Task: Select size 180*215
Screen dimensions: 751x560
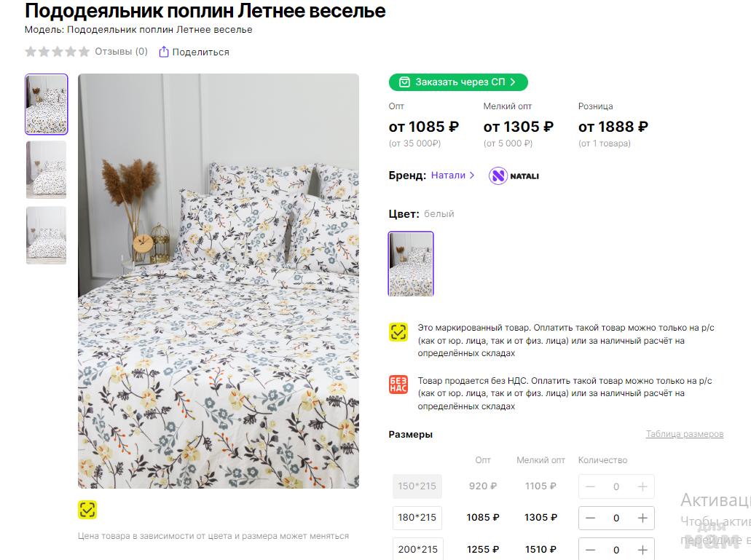Action: pos(417,518)
